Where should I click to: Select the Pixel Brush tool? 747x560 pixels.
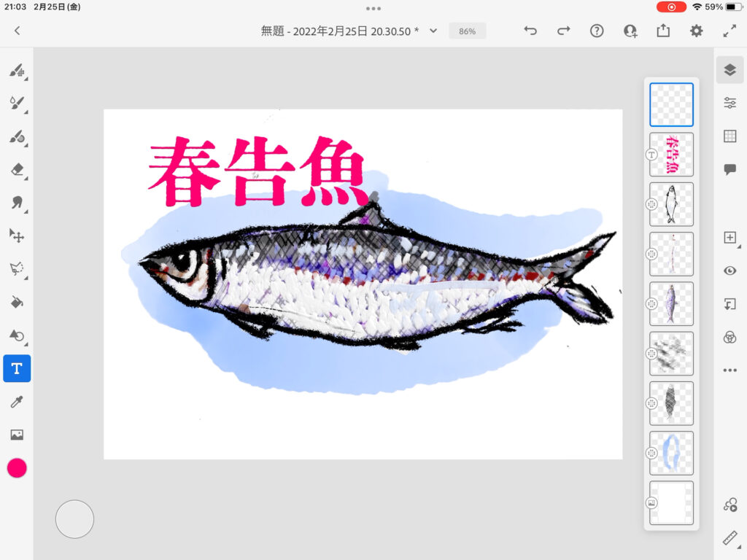[17, 71]
